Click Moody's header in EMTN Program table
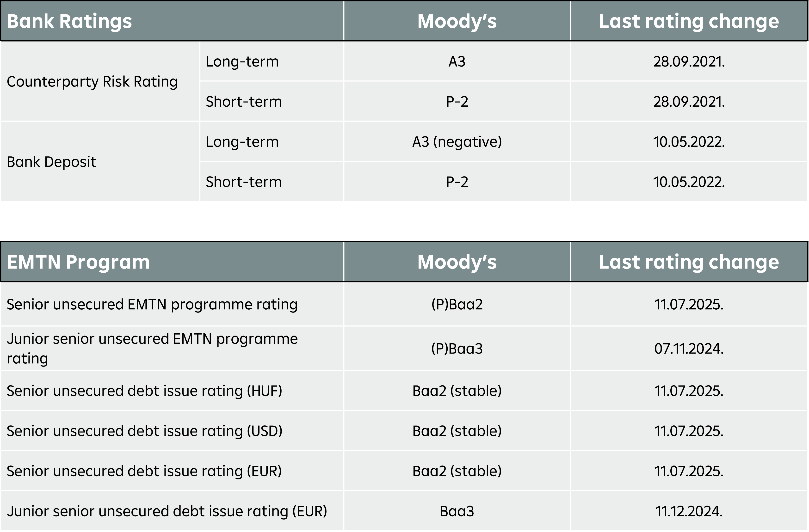The image size is (809, 532). click(457, 262)
